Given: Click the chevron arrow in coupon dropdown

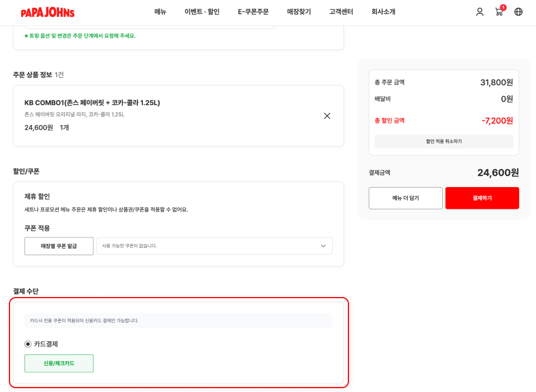Looking at the screenshot, I should tap(323, 246).
